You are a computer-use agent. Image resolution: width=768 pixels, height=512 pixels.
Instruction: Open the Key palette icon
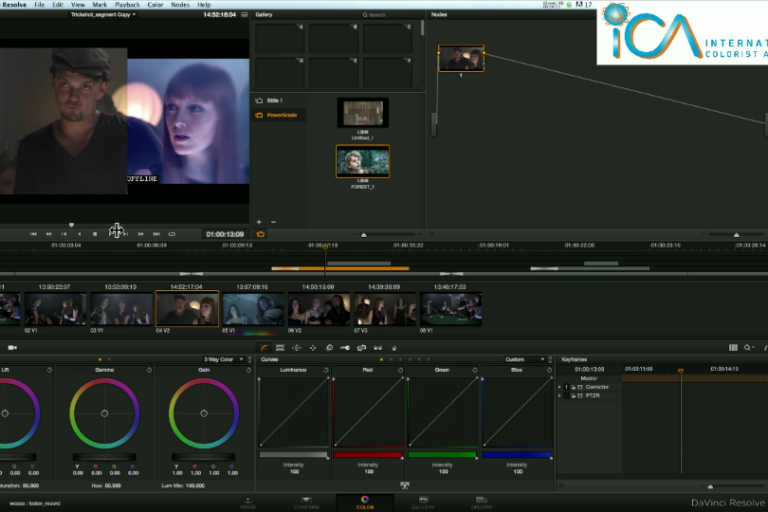point(345,347)
